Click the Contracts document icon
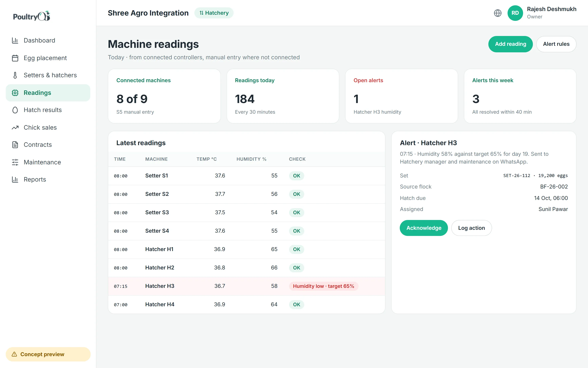Image resolution: width=588 pixels, height=368 pixels. tap(15, 145)
